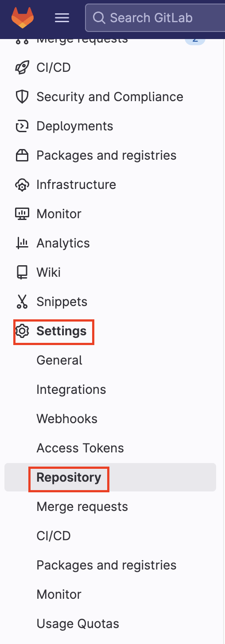
Task: Click the Packages and registries box icon
Action: 22,155
